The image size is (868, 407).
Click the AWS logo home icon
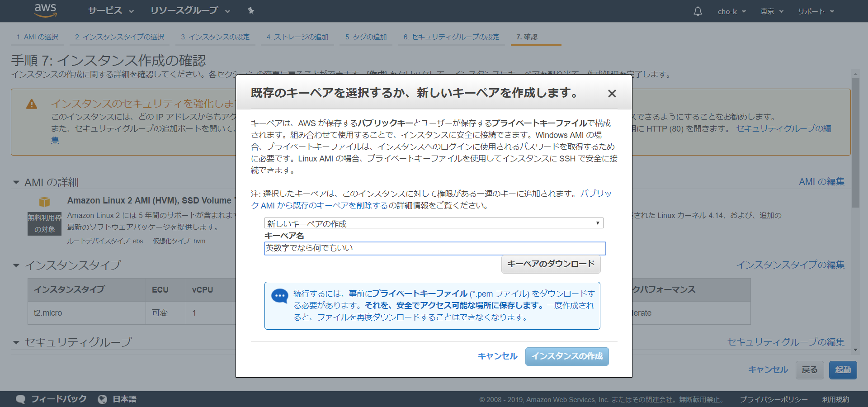(x=46, y=10)
